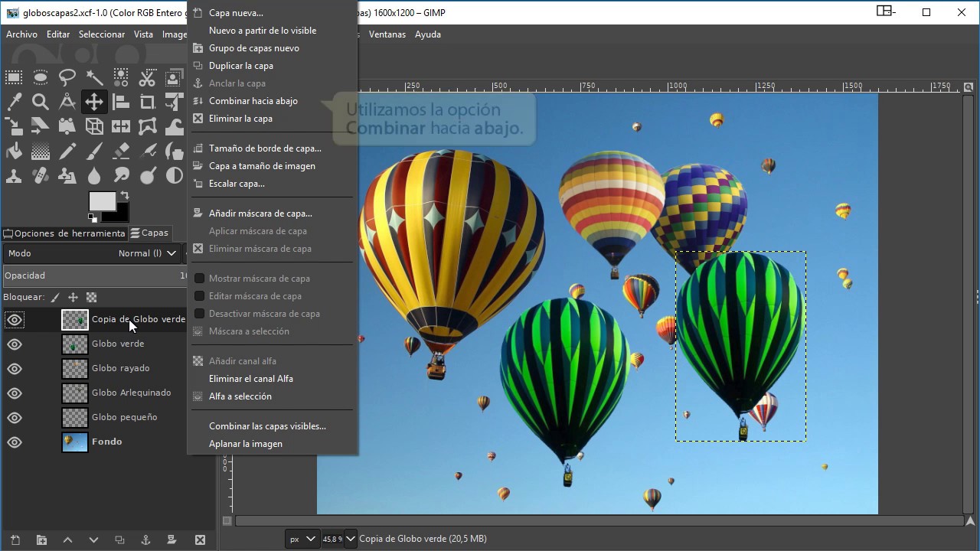Screen dimensions: 980x551
Task: Click the new layer group icon at panel bottom
Action: pyautogui.click(x=41, y=540)
